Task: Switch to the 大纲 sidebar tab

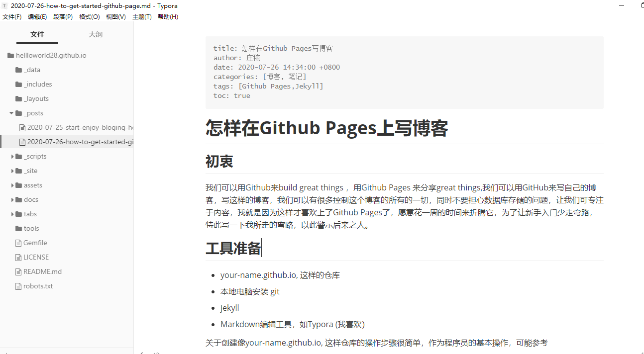Action: click(96, 34)
